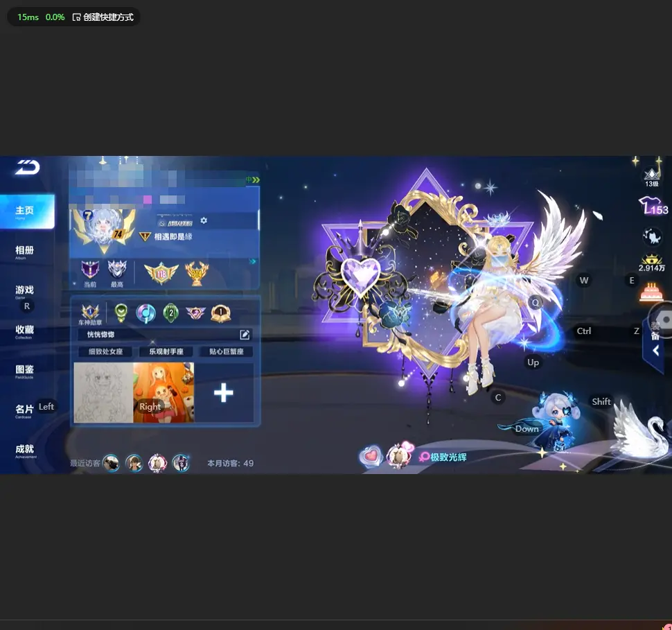The width and height of the screenshot is (672, 630).
Task: Open the wardrobe shirt icon showing 153
Action: point(653,206)
